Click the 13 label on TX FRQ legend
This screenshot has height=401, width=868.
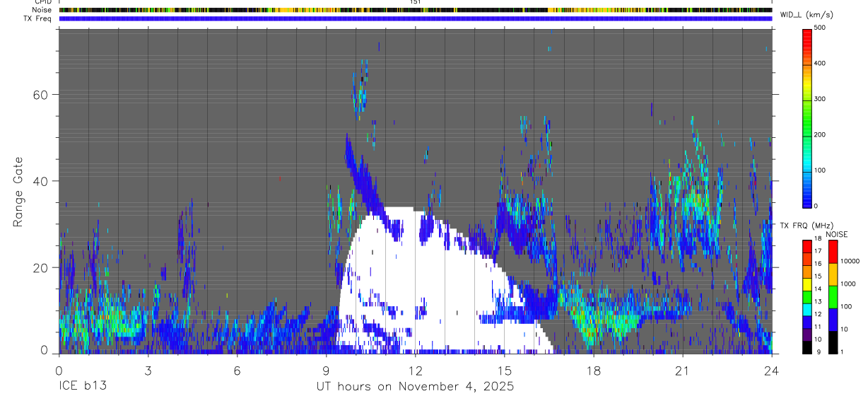tap(817, 301)
